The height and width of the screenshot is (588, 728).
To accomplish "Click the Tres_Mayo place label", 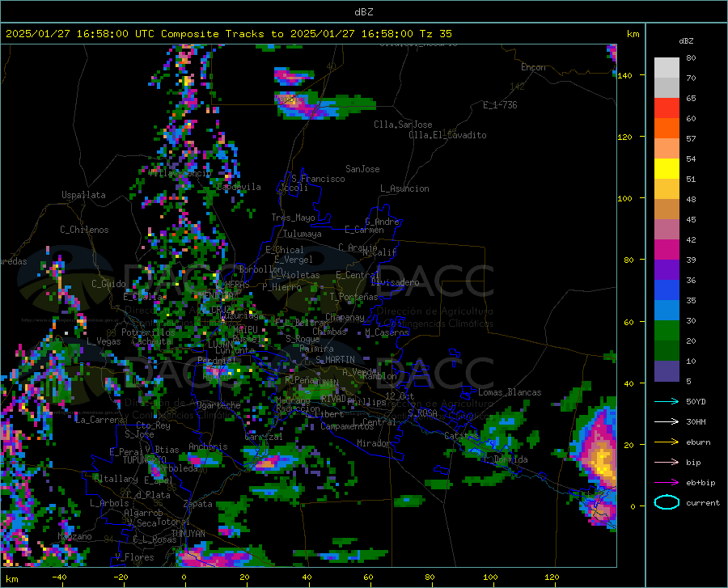I will tap(293, 218).
